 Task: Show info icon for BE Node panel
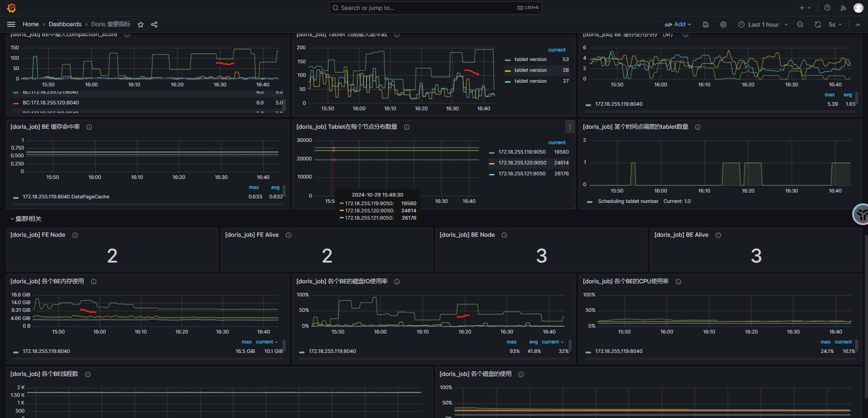click(x=505, y=235)
